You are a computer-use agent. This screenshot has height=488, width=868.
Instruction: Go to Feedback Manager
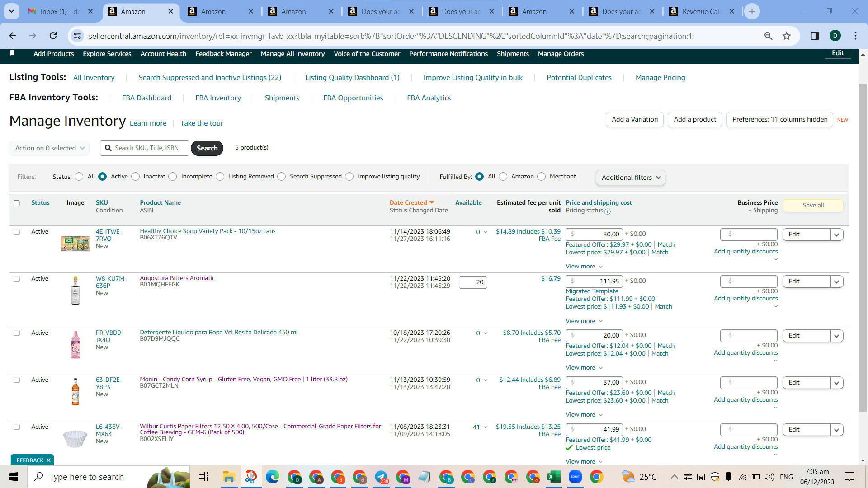click(223, 54)
